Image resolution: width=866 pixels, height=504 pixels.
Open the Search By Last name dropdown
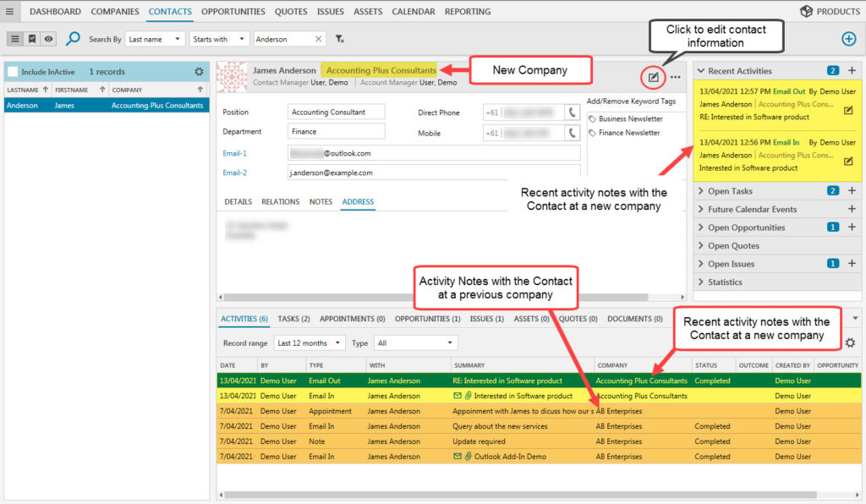point(156,39)
